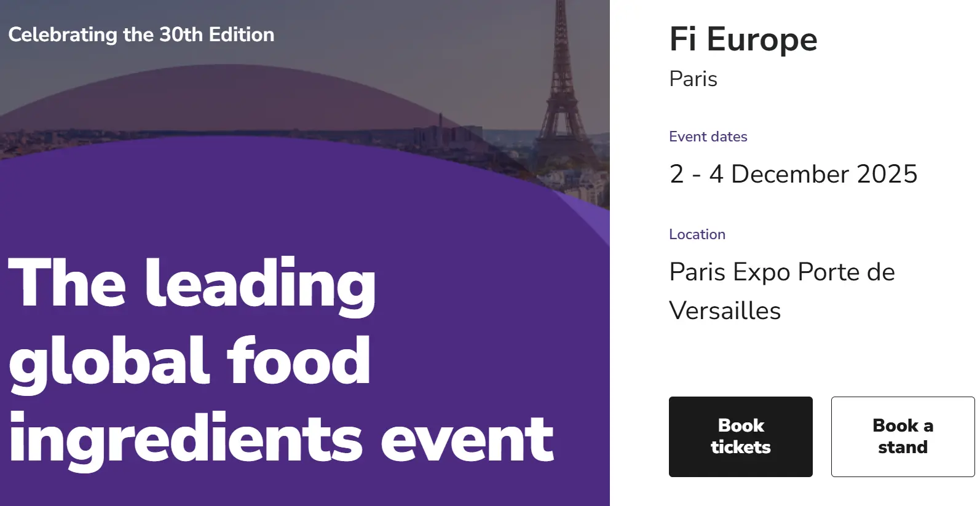Select the Paris Expo Porte de text line
Screen dimensions: 980x506
pos(781,272)
